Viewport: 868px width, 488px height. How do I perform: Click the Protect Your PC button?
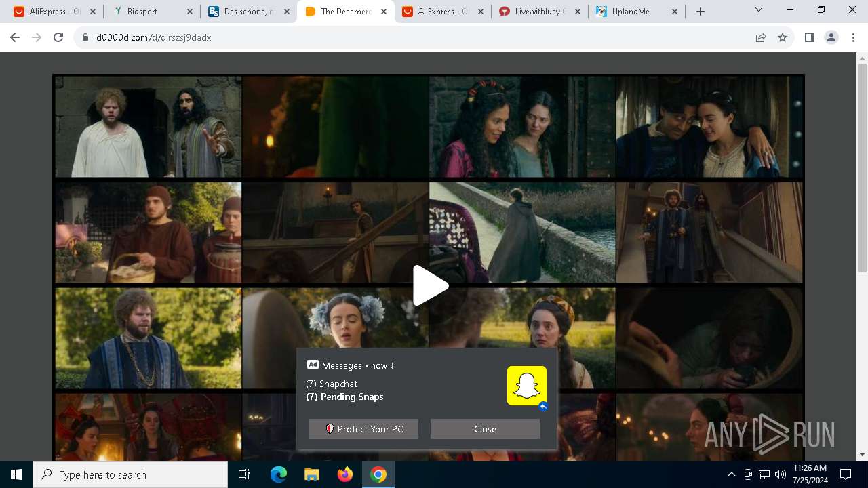click(x=363, y=429)
